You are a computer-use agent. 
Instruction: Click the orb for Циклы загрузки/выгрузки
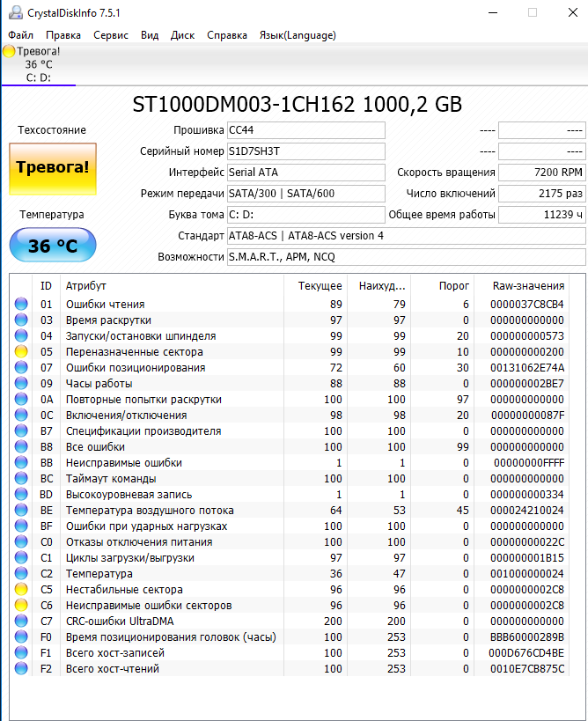(21, 558)
